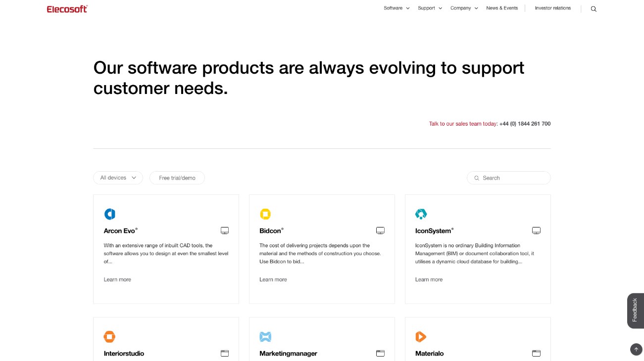Go to News & Events page
The image size is (644, 361).
click(502, 8)
